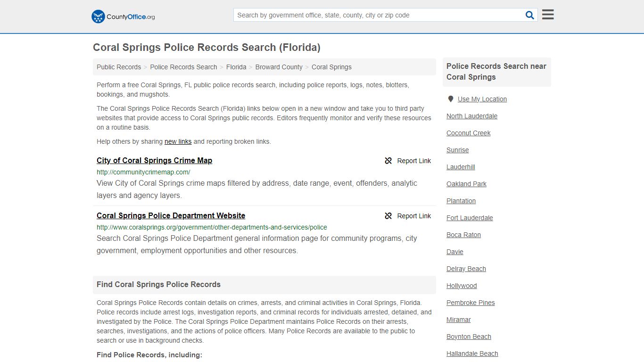Open Hallandale Beach link
This screenshot has height=362, width=644.
coord(472,354)
